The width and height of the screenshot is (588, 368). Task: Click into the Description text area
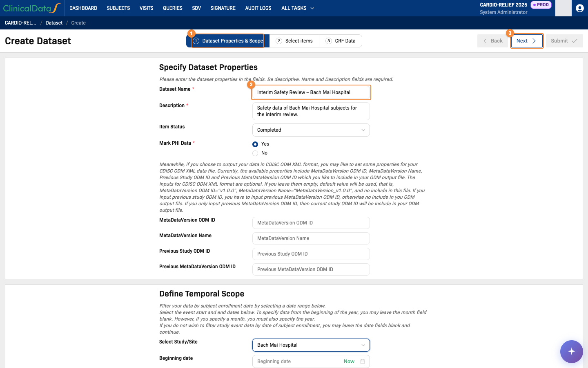pos(311,111)
